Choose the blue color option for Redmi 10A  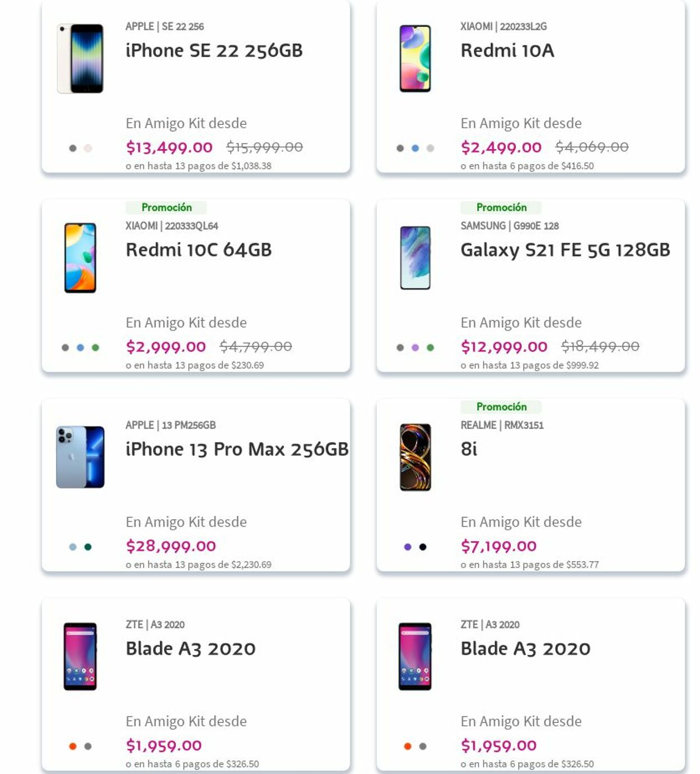(x=415, y=148)
